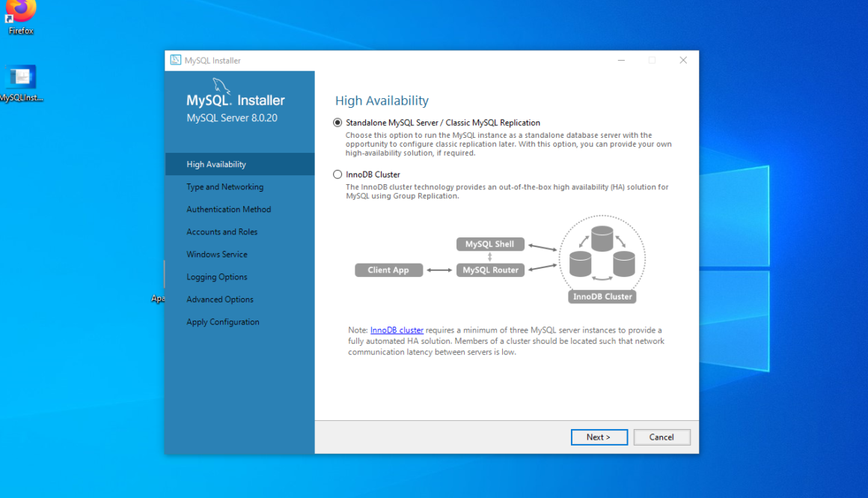The image size is (868, 498).
Task: Click the Client App box in the diagram
Action: (389, 270)
